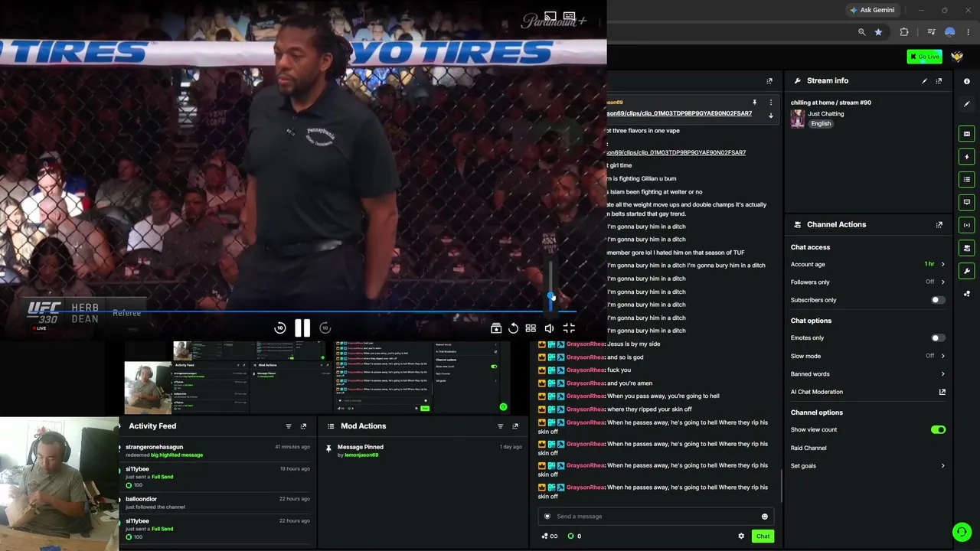Open the Chrome profile avatar
980x551 pixels.
[x=950, y=32]
